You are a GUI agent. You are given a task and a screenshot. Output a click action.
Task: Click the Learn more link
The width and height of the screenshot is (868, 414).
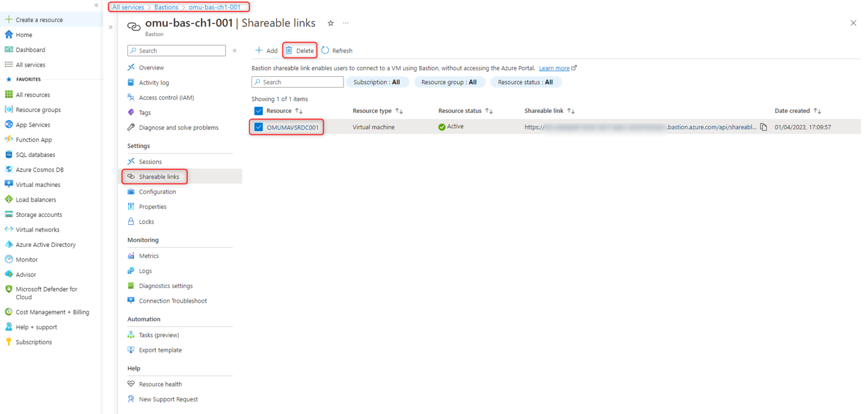[554, 68]
